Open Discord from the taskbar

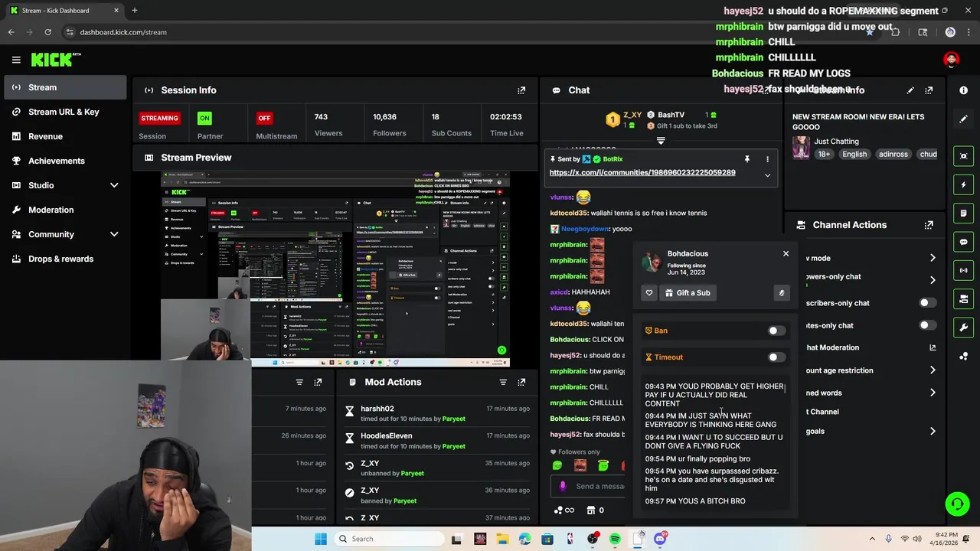coord(660,539)
